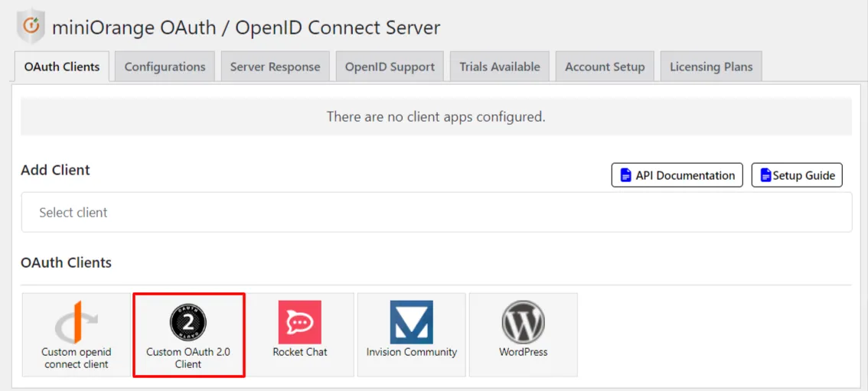Viewport: 868px width, 391px height.
Task: Click the miniOrange OAuth / OpenID Connect Server title
Action: 246,28
